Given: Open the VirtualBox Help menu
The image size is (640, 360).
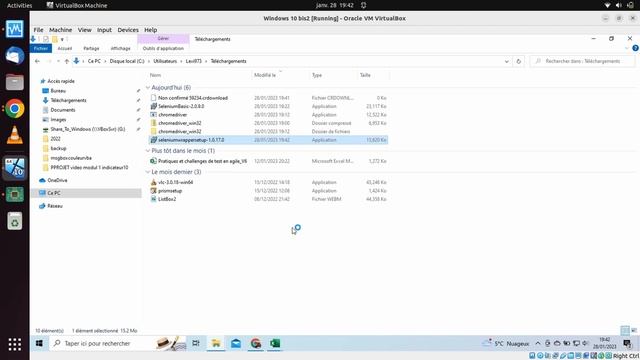Looking at the screenshot, I should [x=151, y=30].
